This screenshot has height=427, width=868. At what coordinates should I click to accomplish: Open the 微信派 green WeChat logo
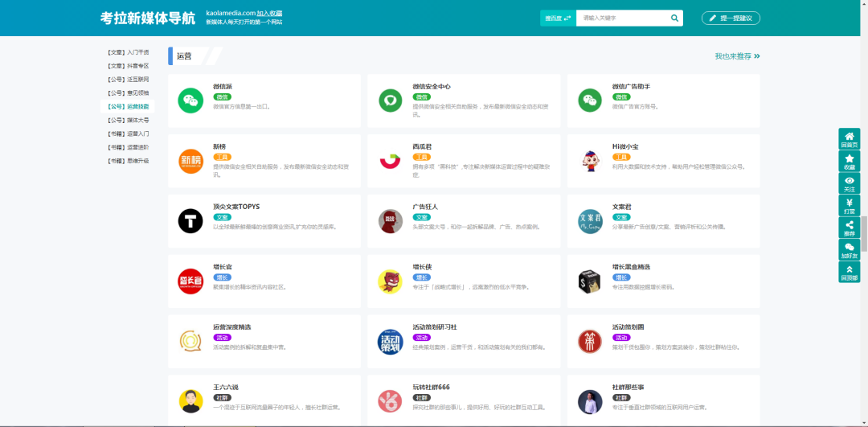coord(190,101)
